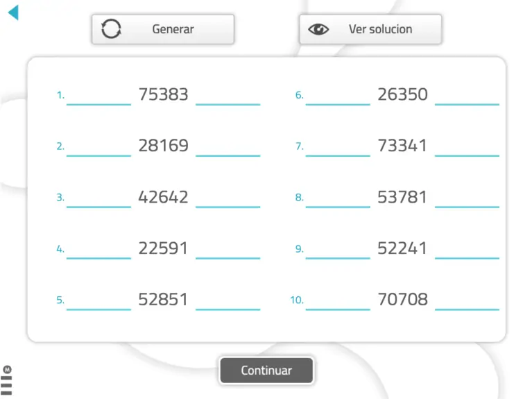Focus the blank before 26350

click(338, 96)
